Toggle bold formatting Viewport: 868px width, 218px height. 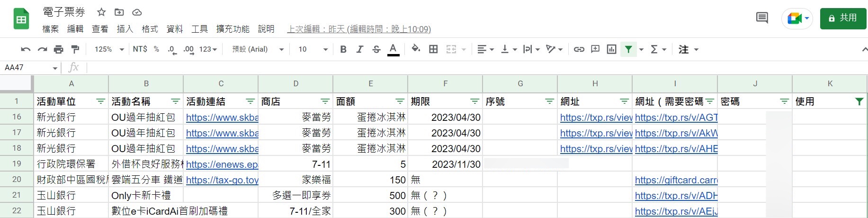343,49
